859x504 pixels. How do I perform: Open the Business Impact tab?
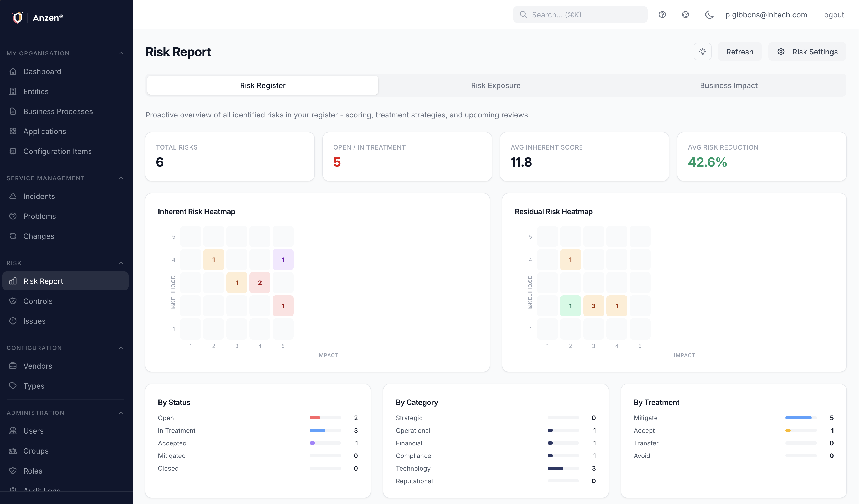point(728,85)
